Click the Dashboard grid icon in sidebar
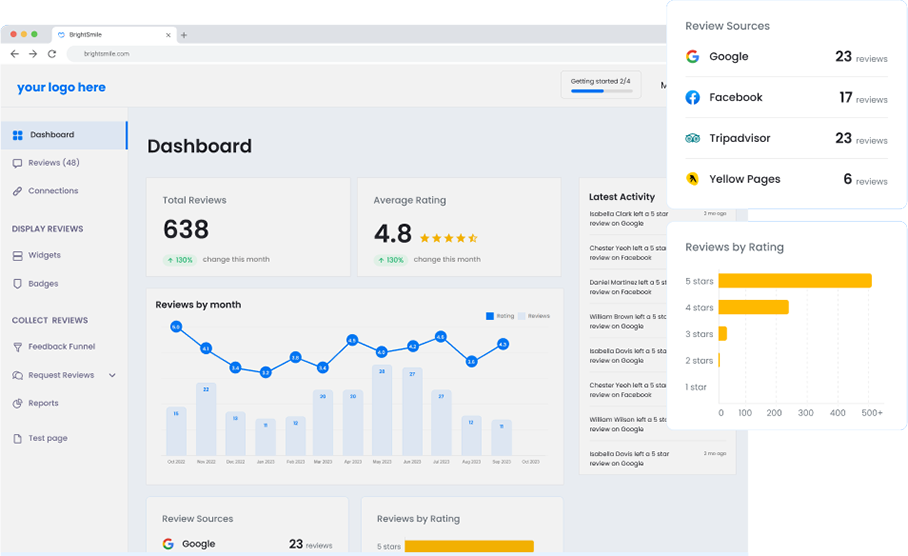The width and height of the screenshot is (908, 556). (x=18, y=135)
